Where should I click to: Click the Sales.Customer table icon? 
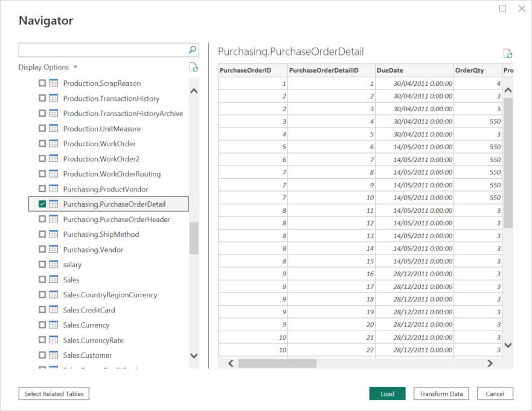pyautogui.click(x=53, y=355)
